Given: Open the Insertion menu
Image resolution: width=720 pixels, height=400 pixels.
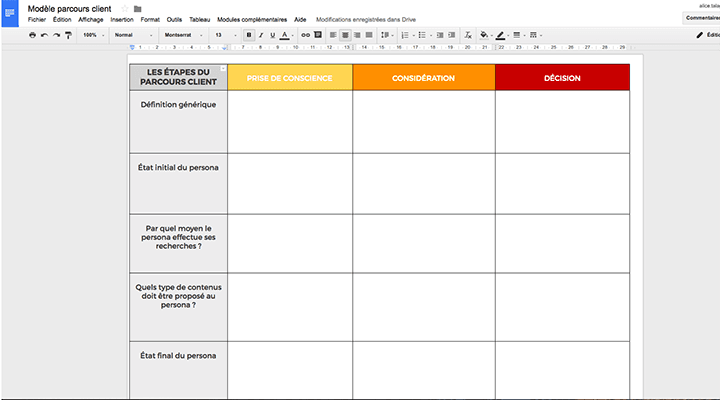Looking at the screenshot, I should pos(122,20).
